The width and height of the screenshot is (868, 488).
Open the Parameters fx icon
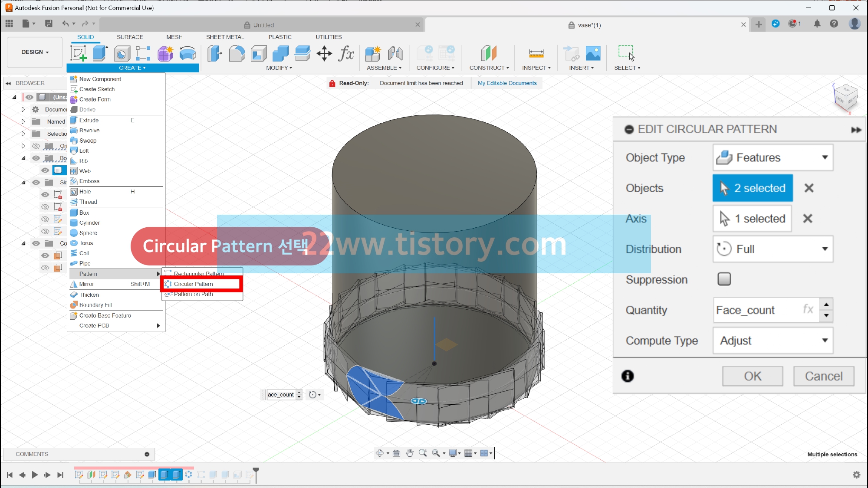coord(346,53)
